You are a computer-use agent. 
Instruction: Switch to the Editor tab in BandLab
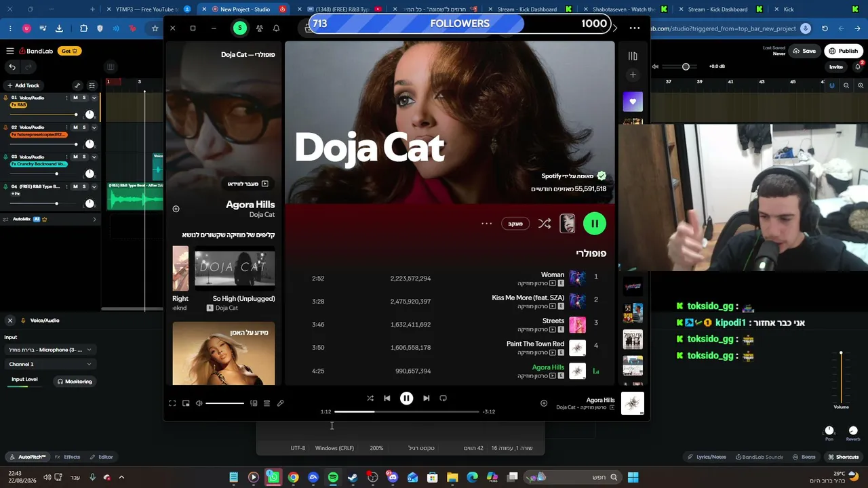pos(102,457)
